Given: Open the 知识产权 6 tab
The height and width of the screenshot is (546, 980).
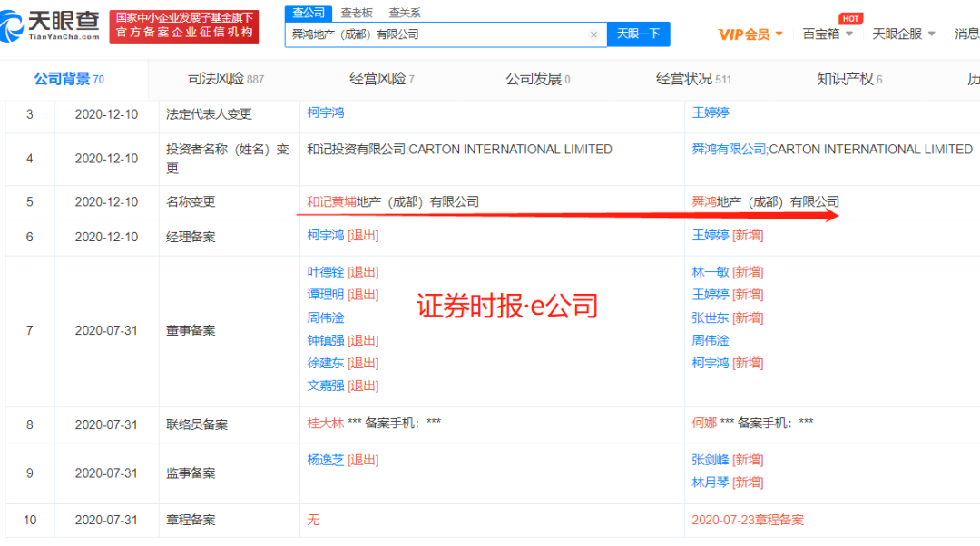Looking at the screenshot, I should (x=850, y=79).
